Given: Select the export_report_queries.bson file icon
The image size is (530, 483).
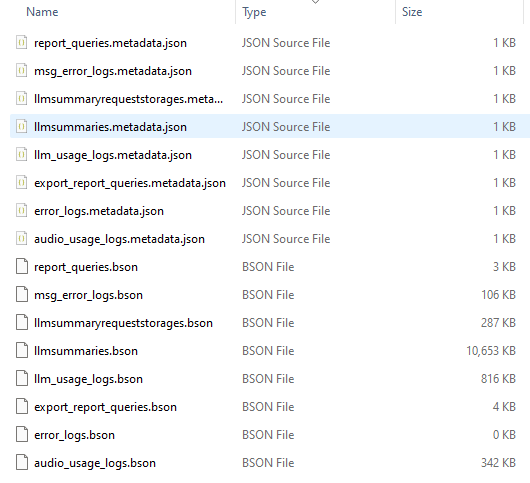Looking at the screenshot, I should [22, 407].
